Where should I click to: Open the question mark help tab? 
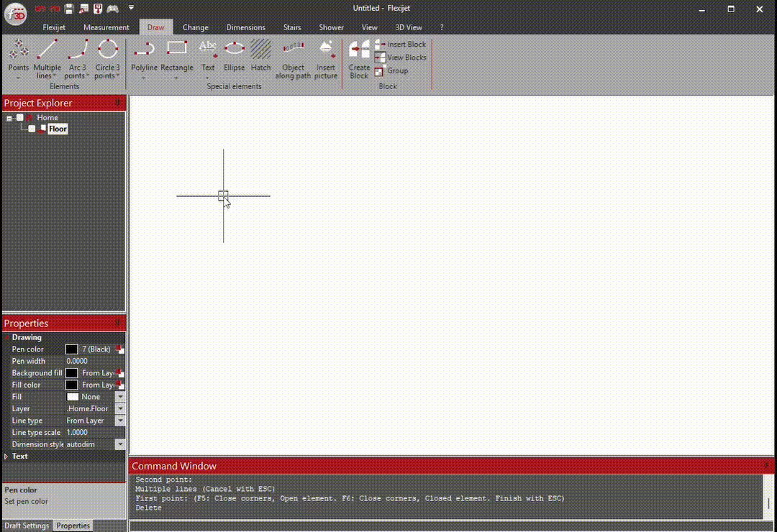[442, 27]
